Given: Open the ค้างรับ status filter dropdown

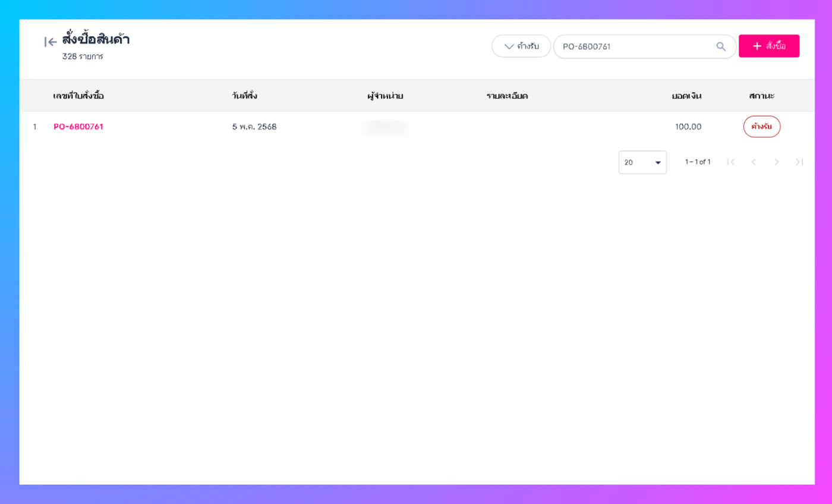Looking at the screenshot, I should tap(521, 46).
